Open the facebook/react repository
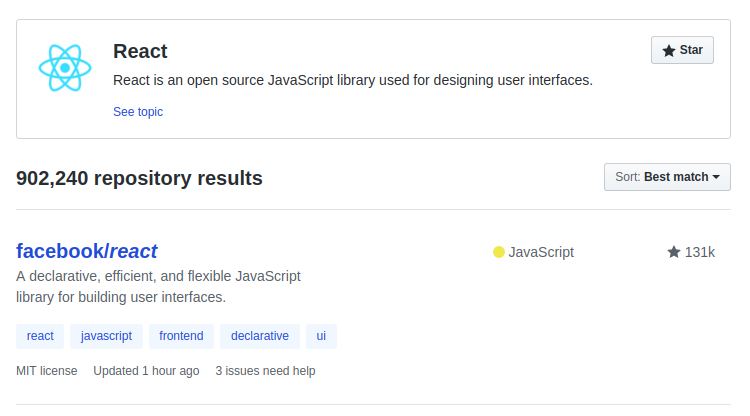This screenshot has width=750, height=416. 87,251
